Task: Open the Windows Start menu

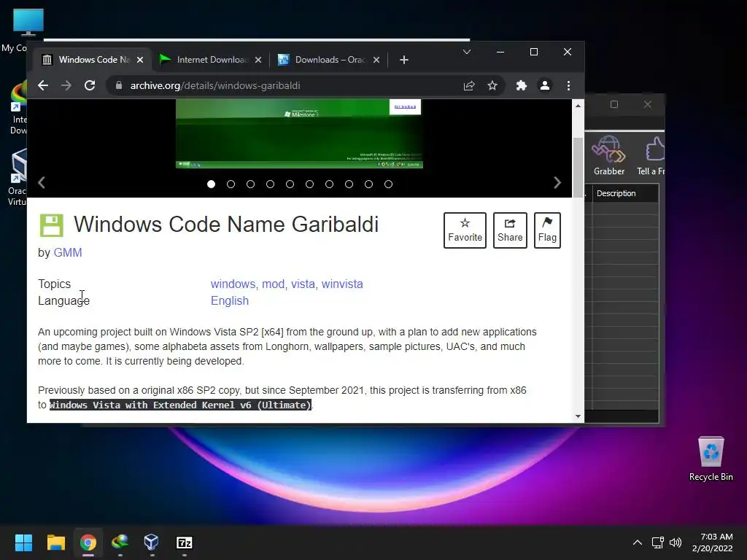Action: (x=23, y=542)
